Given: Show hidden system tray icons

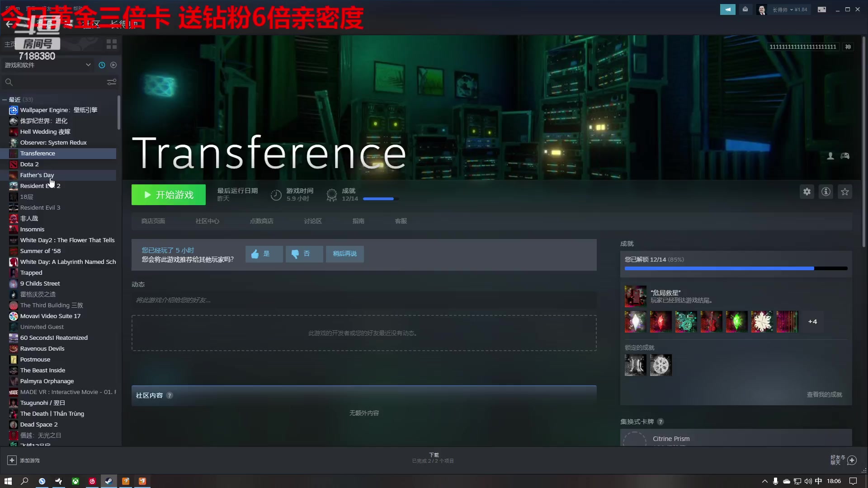Looking at the screenshot, I should coord(765,481).
